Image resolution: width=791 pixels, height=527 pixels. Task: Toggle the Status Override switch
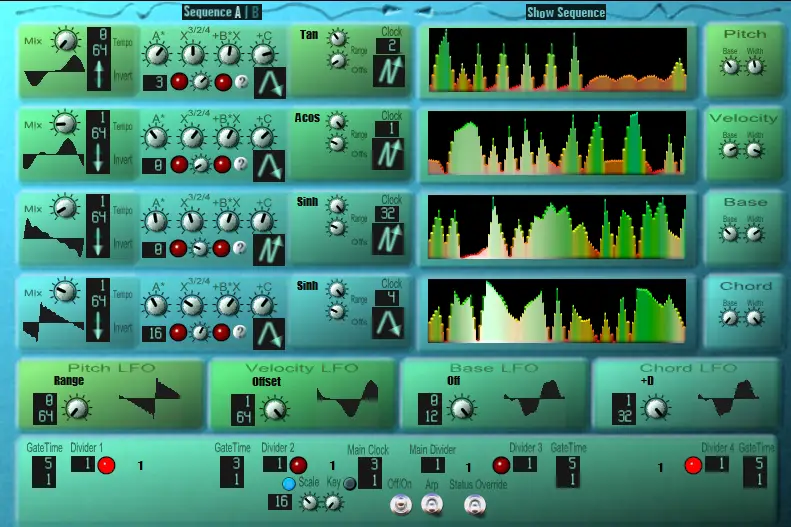tap(475, 504)
